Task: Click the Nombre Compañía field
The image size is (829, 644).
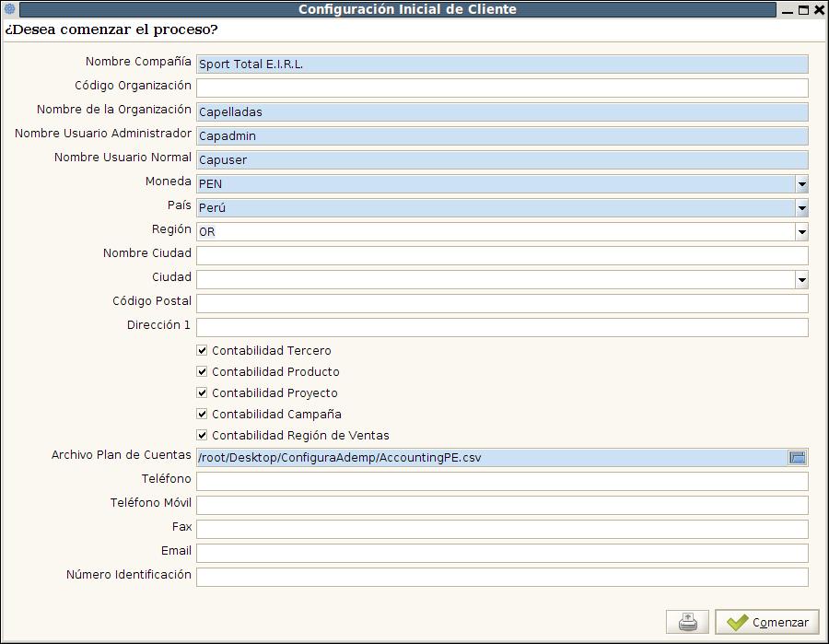Action: (502, 64)
